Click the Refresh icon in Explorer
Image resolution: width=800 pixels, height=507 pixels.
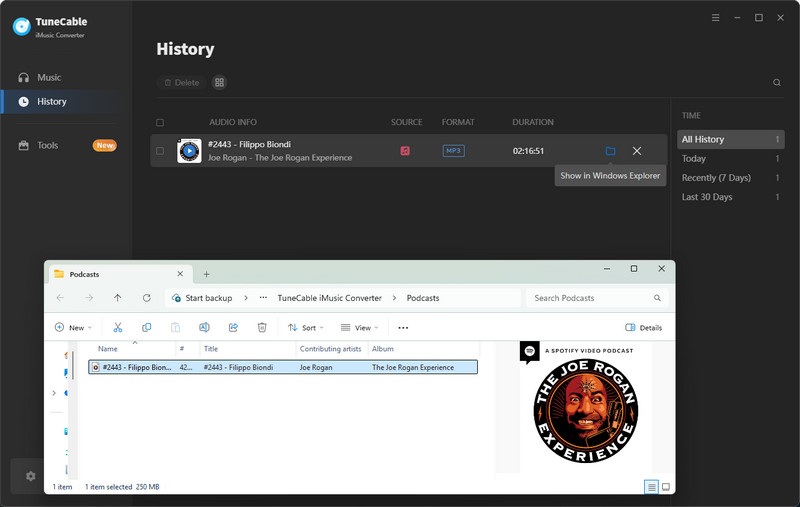[x=147, y=298]
